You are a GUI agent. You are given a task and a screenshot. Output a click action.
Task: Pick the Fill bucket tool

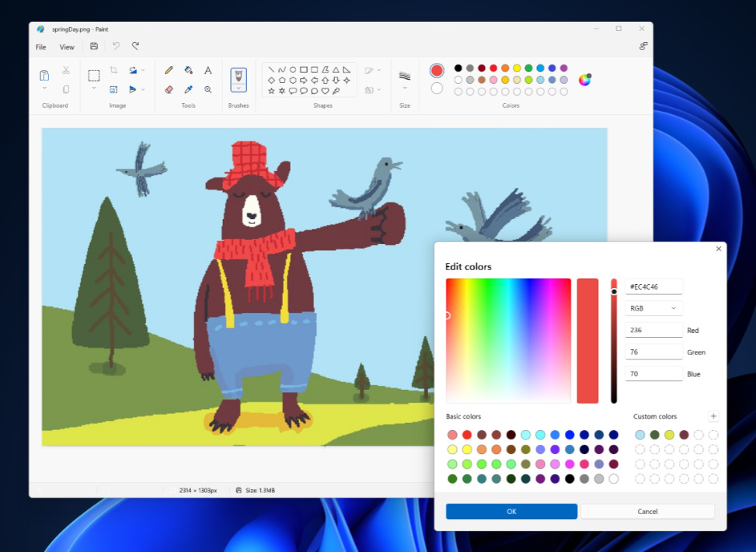pos(188,70)
